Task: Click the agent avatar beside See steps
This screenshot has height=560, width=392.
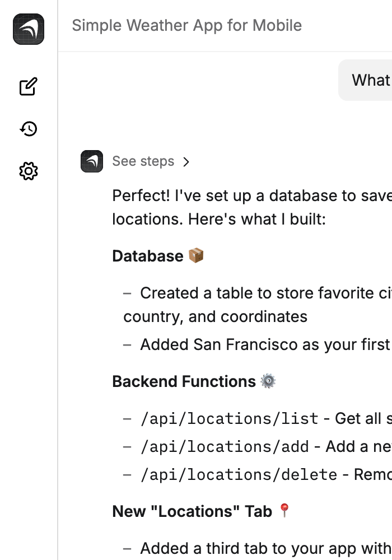Action: coord(92,161)
